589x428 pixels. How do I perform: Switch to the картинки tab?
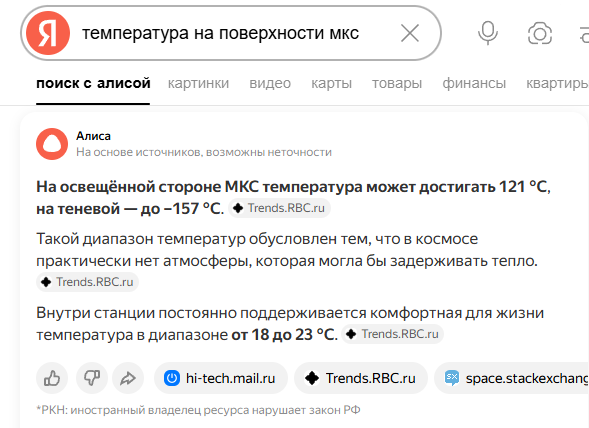(198, 83)
